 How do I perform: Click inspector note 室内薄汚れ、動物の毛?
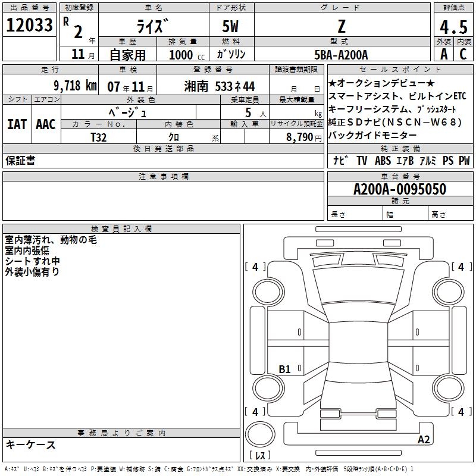pos(51,240)
